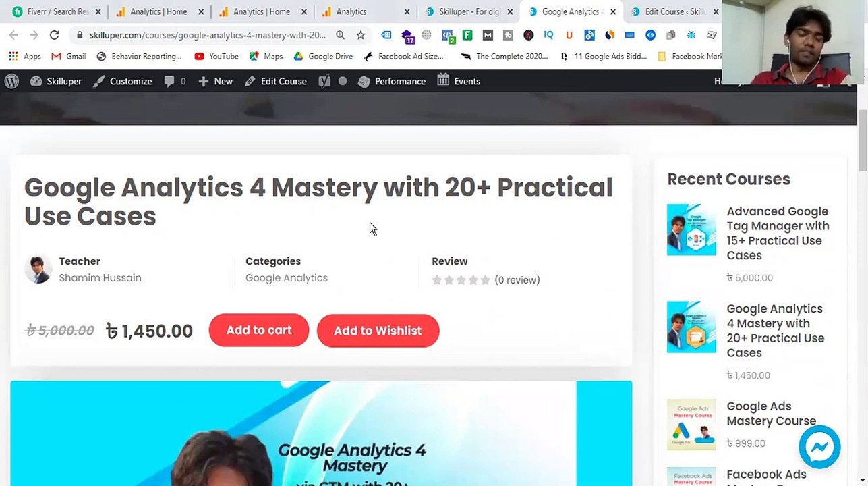Bookmark this page with the star icon
The height and width of the screenshot is (486, 868).
[361, 35]
